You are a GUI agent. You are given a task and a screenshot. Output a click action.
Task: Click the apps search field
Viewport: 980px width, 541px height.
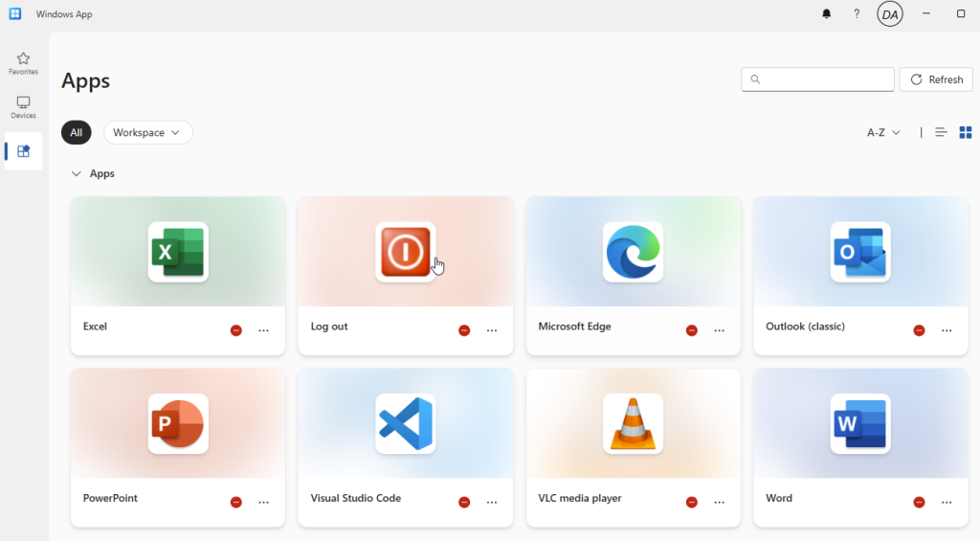click(818, 79)
